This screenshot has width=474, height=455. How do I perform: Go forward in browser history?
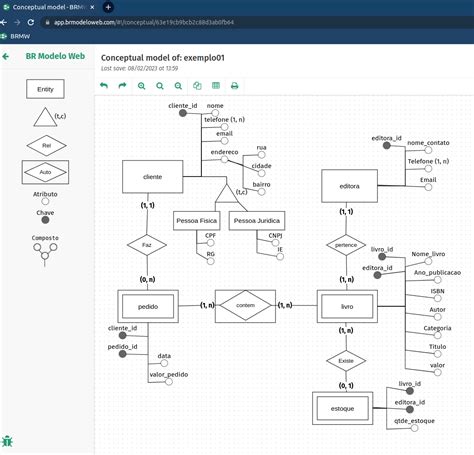coord(17,22)
